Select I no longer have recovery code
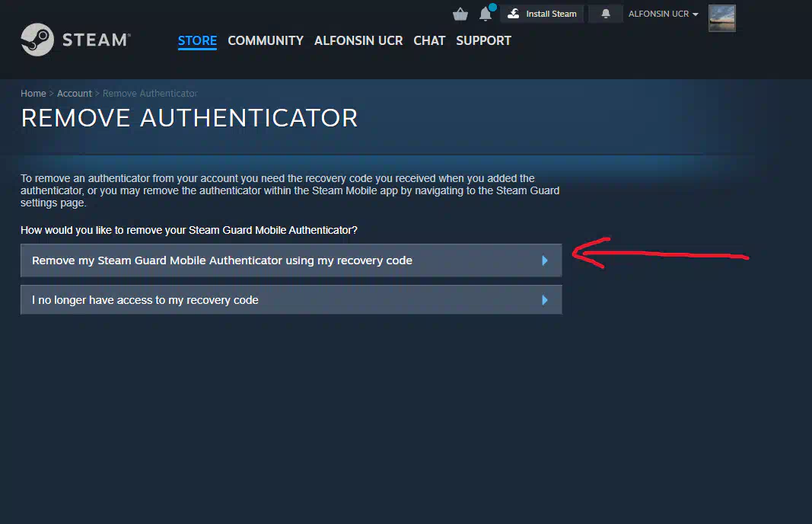This screenshot has height=524, width=812. tap(145, 300)
